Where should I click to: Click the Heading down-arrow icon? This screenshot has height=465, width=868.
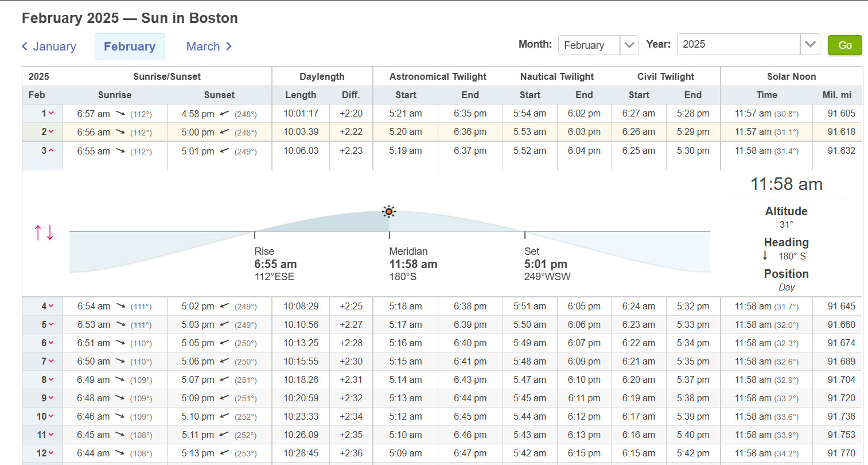pos(765,255)
